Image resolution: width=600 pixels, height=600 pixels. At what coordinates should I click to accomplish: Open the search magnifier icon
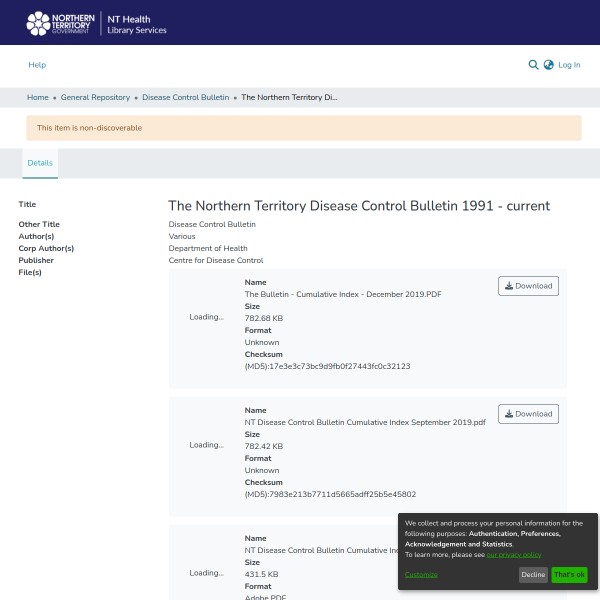[x=533, y=65]
